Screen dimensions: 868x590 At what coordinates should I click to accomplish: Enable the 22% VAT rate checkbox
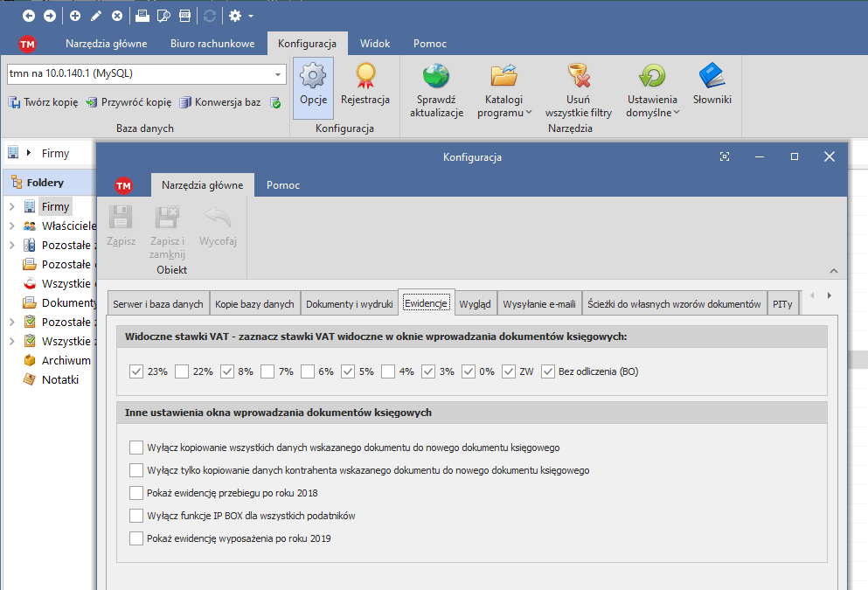coord(182,371)
